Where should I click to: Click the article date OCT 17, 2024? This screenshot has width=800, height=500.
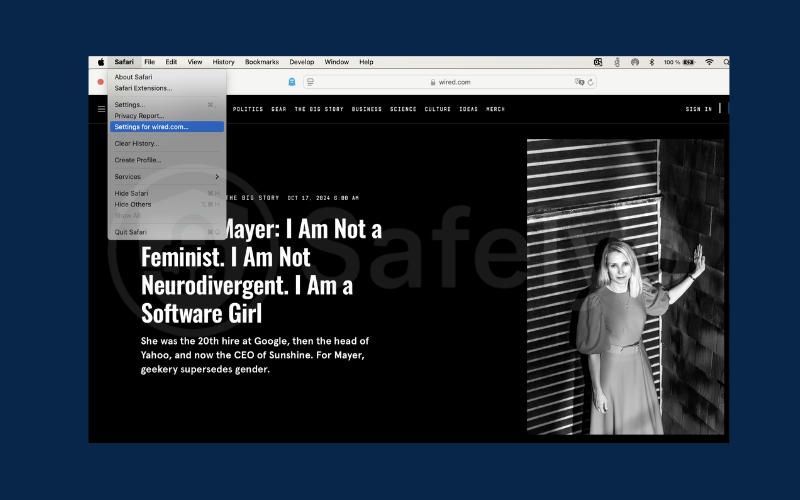click(x=323, y=198)
